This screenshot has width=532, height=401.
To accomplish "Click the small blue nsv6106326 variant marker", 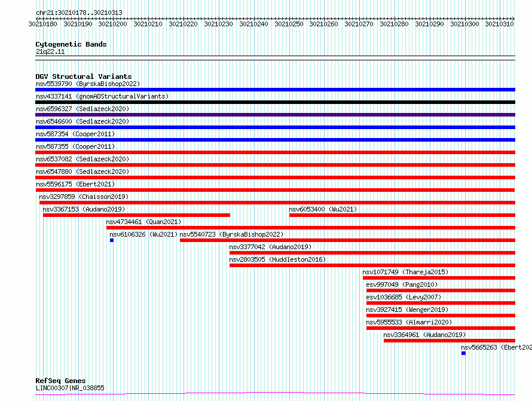I will [112, 240].
